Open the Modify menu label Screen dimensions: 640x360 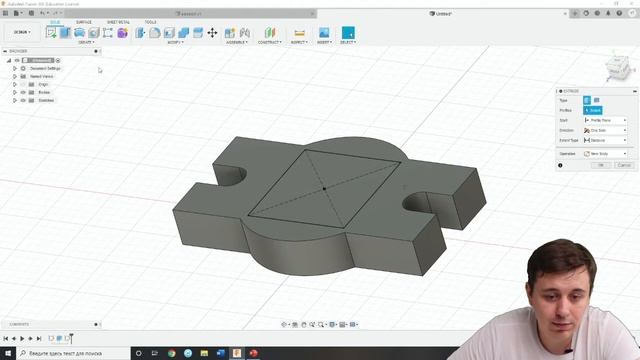[176, 42]
